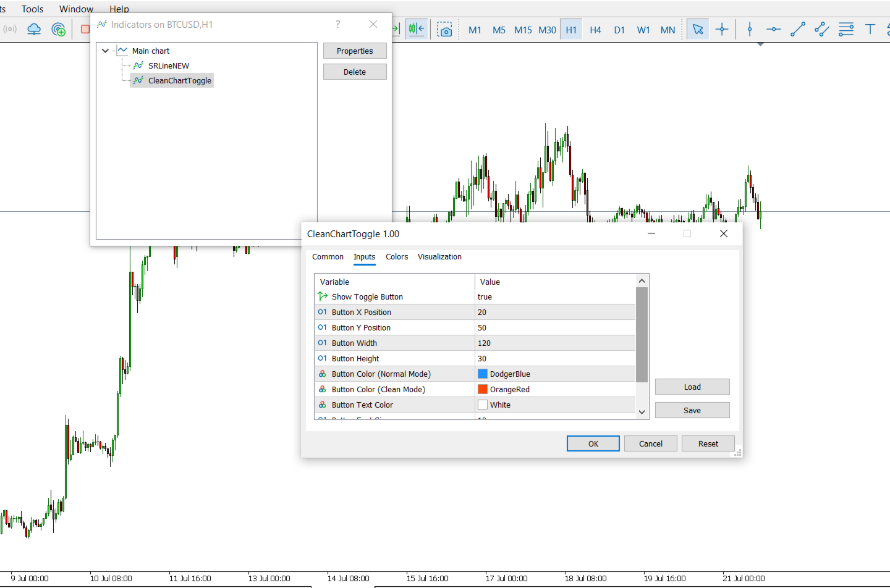Activate the standard cursor tool

pos(698,29)
